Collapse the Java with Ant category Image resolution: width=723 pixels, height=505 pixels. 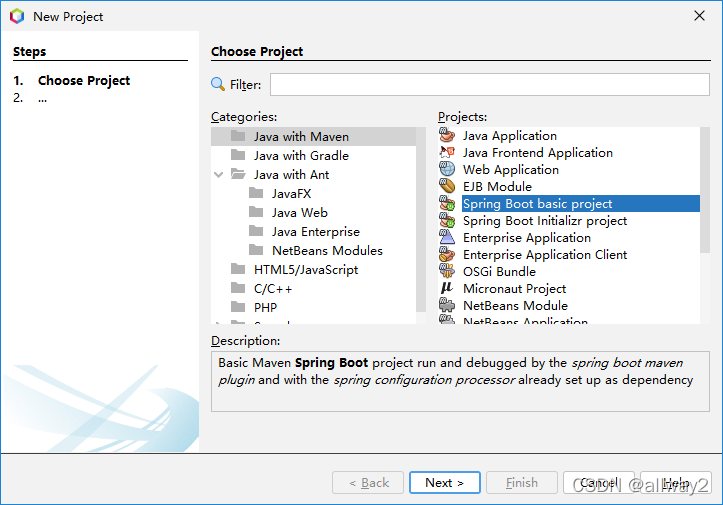pos(219,175)
